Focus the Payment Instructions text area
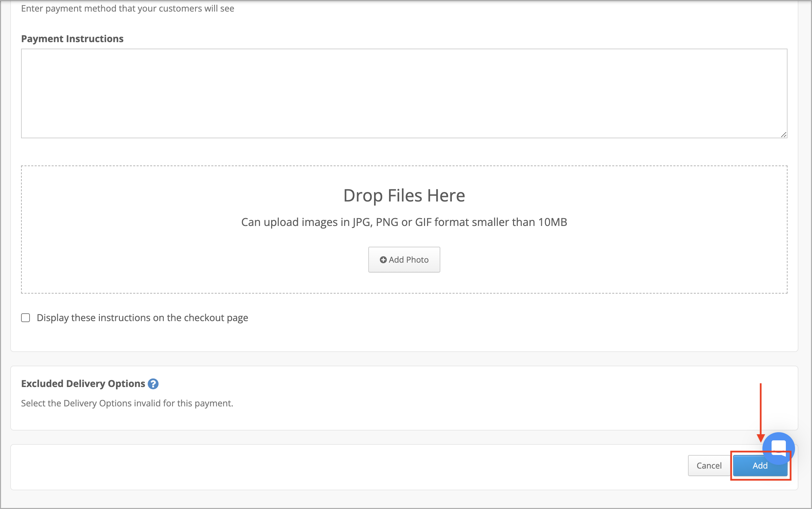Viewport: 812px width, 509px height. coord(404,93)
